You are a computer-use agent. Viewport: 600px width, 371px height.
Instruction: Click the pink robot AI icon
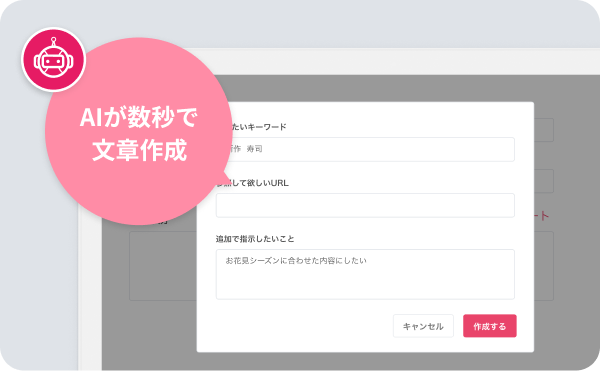(x=54, y=60)
